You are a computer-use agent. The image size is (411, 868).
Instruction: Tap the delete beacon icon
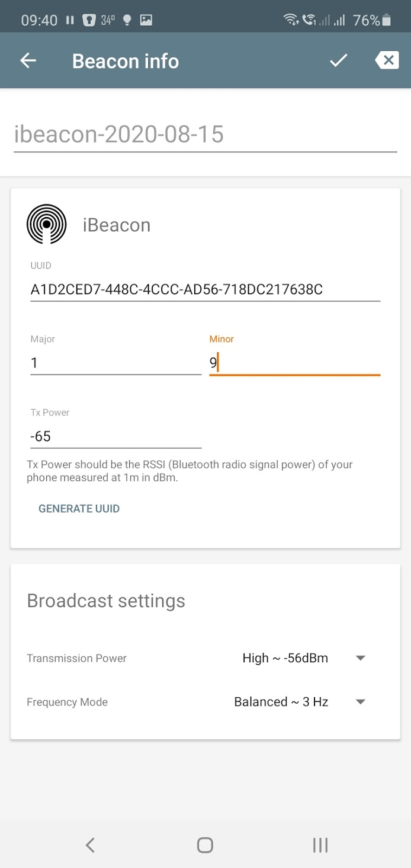(x=387, y=60)
